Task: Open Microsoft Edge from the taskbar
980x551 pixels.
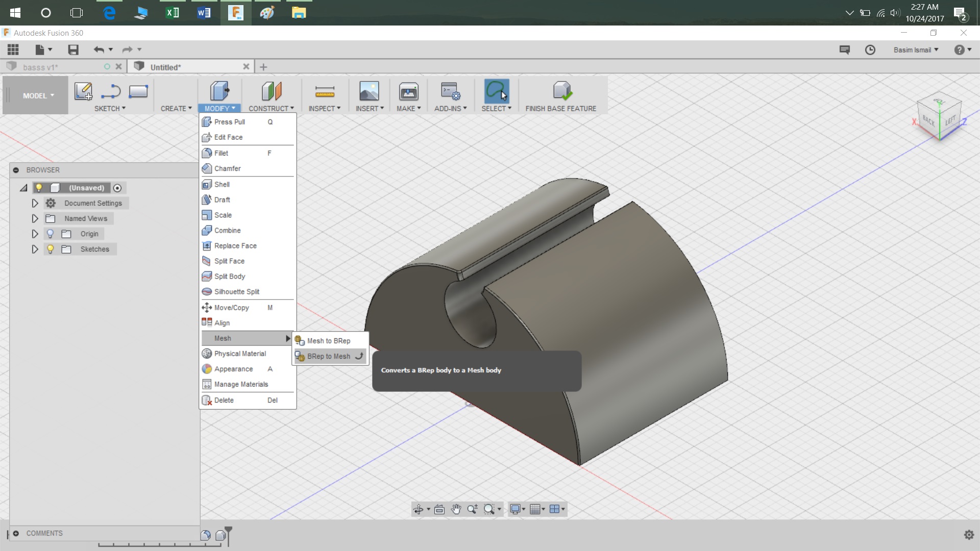Action: (109, 13)
